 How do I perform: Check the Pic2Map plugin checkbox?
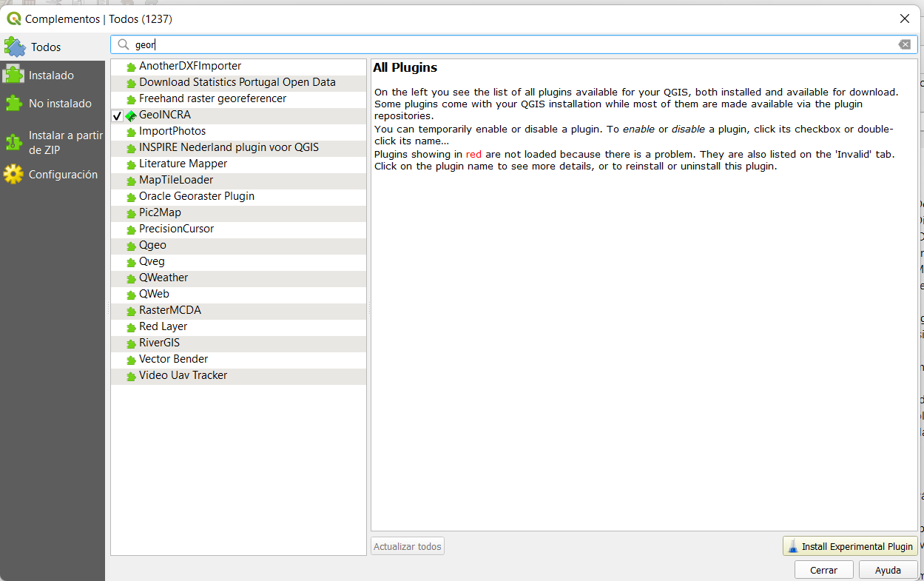[117, 212]
